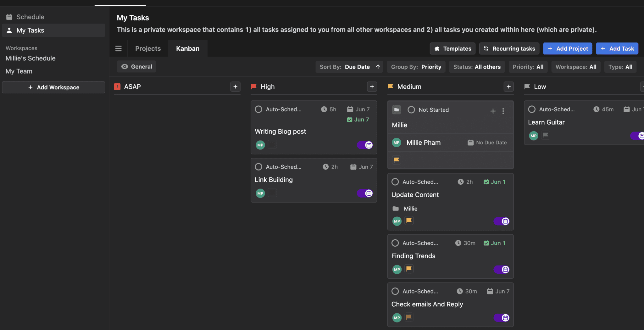Open the Workspace filter dropdown
Screen dimensions: 644x330
point(575,66)
